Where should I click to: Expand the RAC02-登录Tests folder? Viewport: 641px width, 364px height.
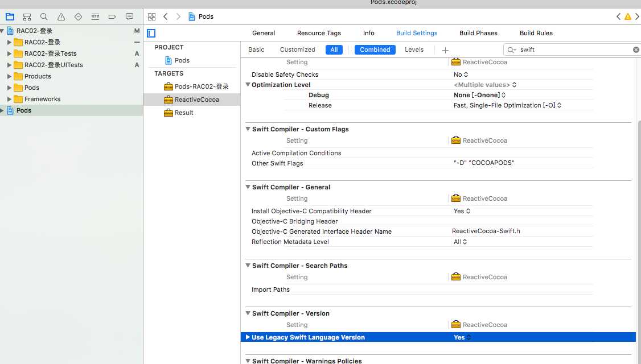click(x=9, y=53)
